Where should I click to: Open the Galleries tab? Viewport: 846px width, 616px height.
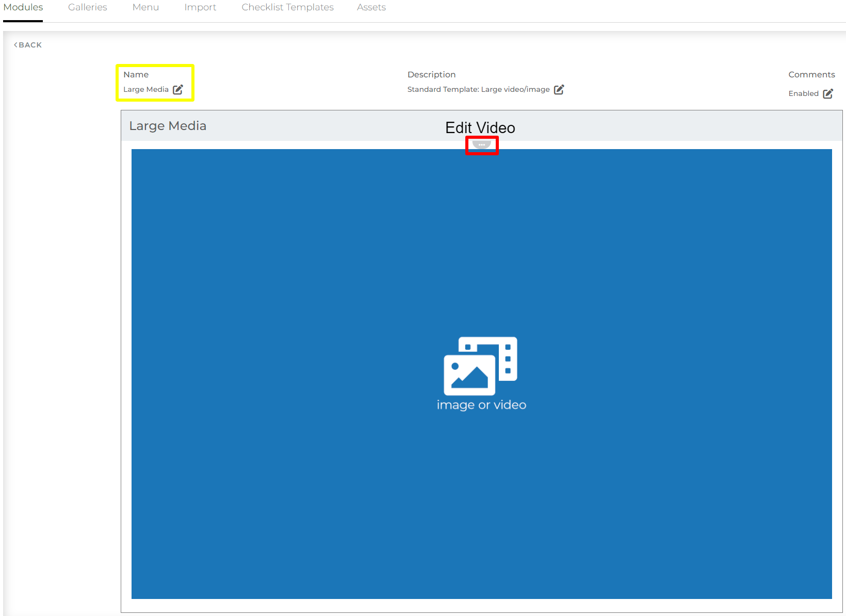click(x=88, y=7)
